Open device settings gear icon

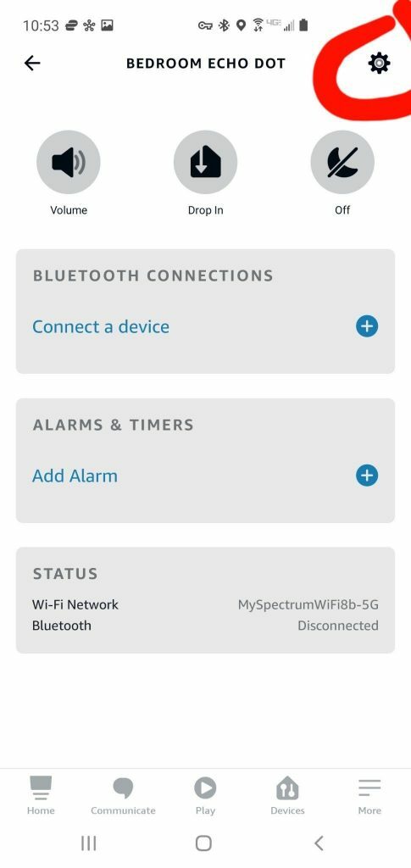point(379,63)
